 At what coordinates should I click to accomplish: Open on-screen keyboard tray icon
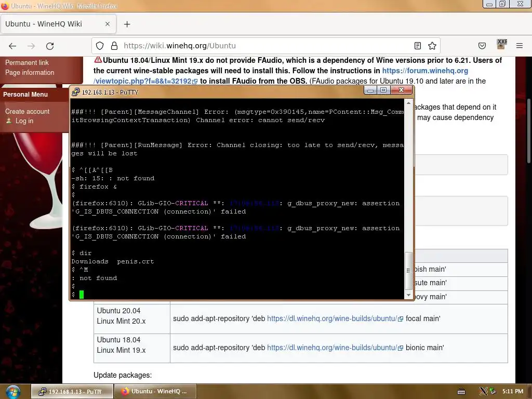point(461,392)
